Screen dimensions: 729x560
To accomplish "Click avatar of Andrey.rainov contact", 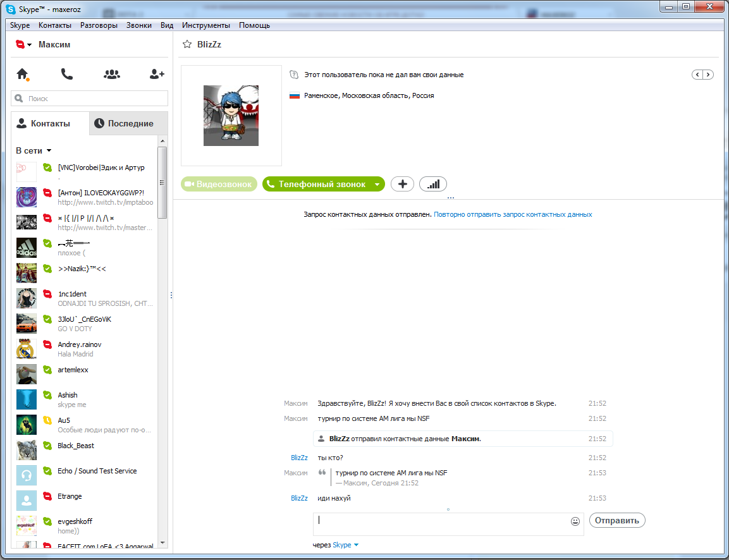I will (27, 349).
